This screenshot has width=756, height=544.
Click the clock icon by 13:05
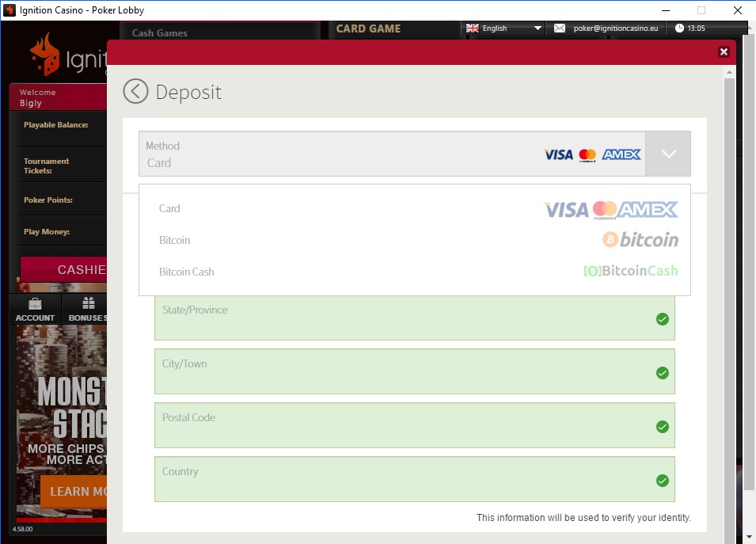[679, 28]
